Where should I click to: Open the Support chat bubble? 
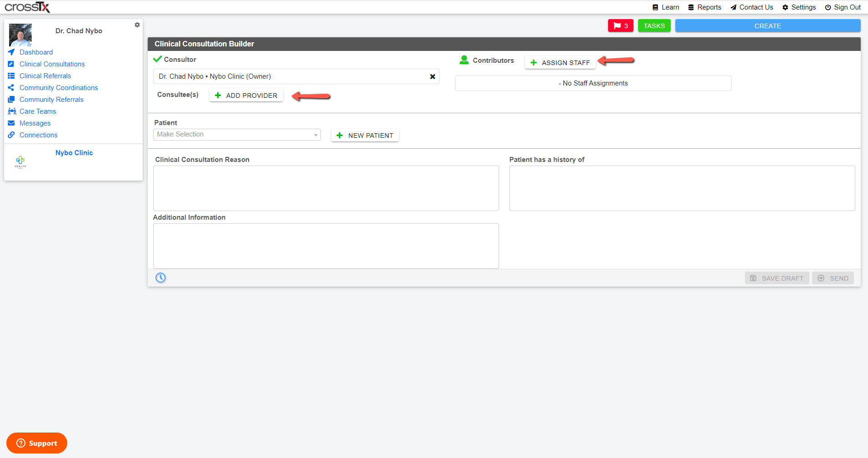[37, 443]
